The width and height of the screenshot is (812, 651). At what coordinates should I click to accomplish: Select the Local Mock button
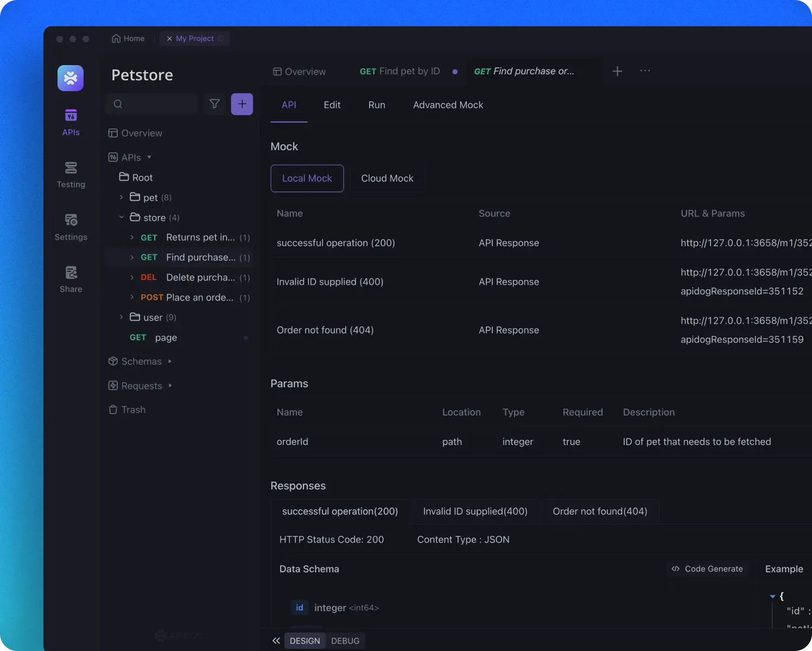[x=307, y=178]
